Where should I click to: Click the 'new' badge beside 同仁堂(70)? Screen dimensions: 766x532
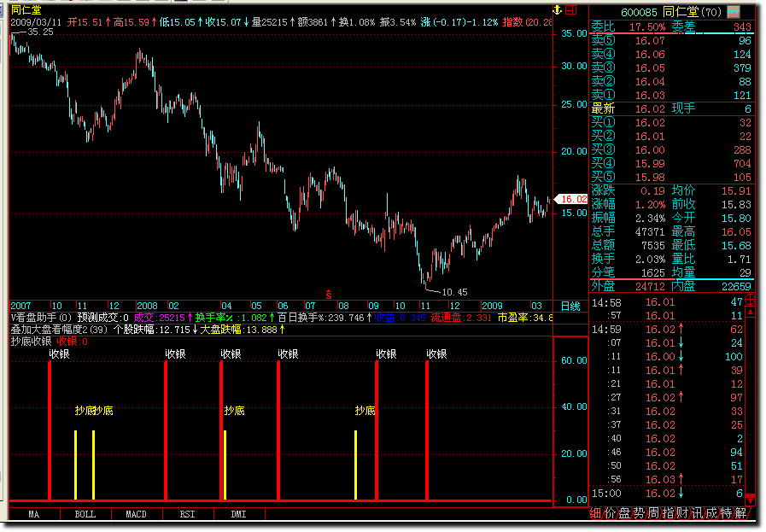(734, 12)
